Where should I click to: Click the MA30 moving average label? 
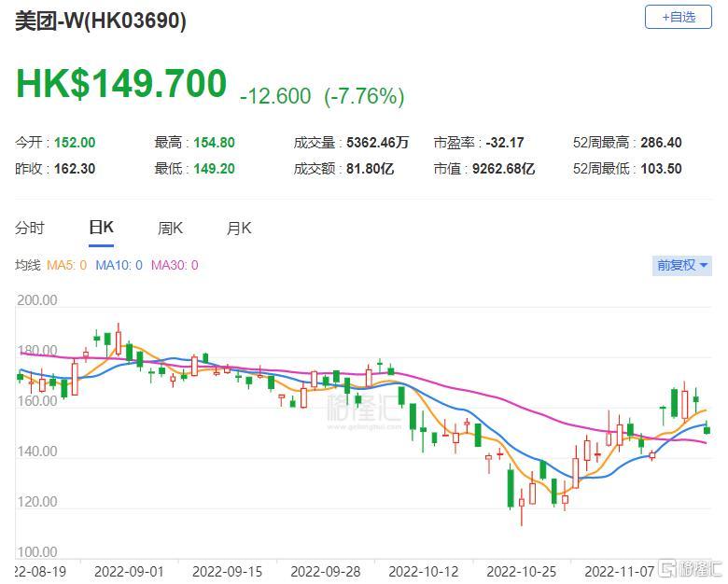pos(175,265)
